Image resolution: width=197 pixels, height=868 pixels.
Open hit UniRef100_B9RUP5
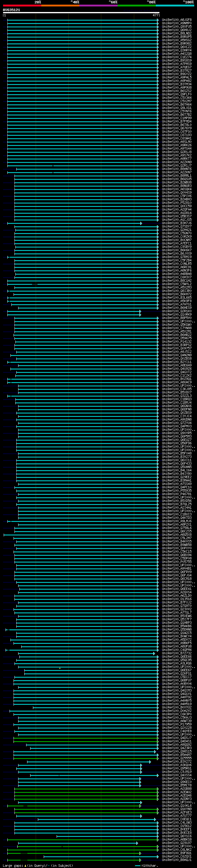[177, 37]
